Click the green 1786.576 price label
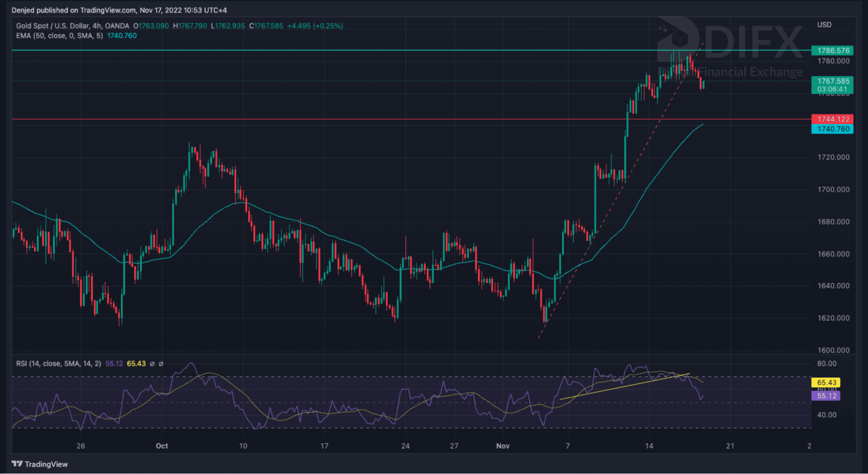 832,50
